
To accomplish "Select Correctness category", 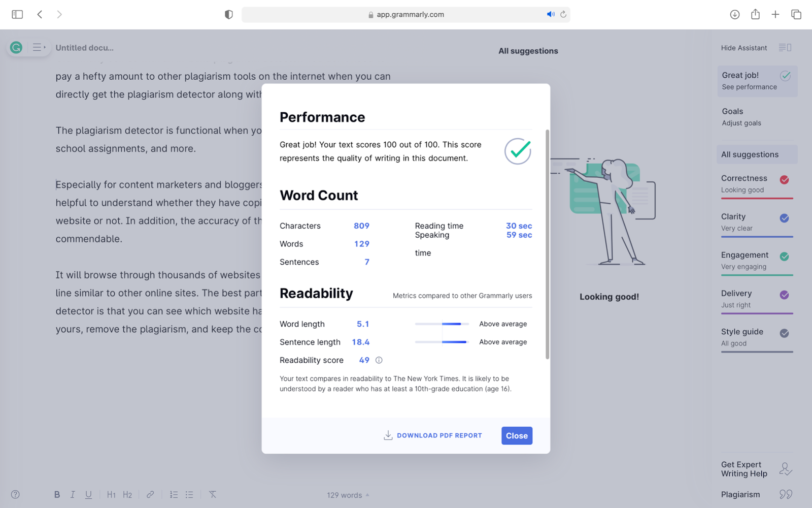I will (757, 185).
